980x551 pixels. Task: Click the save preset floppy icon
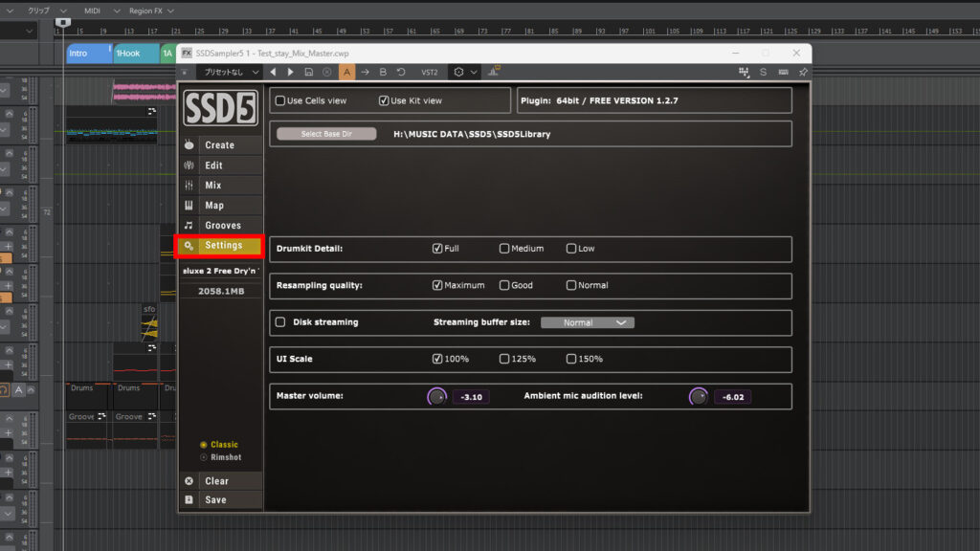pos(308,72)
